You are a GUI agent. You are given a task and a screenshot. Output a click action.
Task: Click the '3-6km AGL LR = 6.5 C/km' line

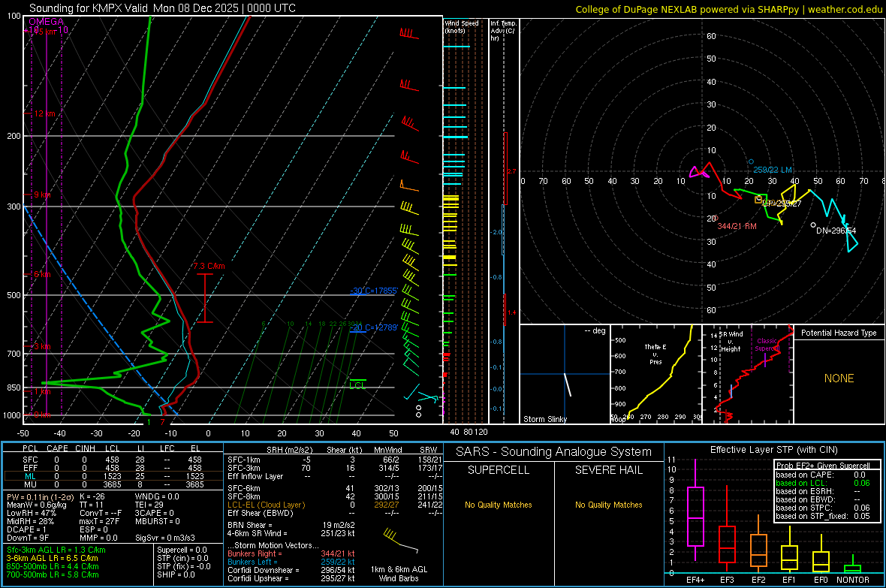coord(53,558)
